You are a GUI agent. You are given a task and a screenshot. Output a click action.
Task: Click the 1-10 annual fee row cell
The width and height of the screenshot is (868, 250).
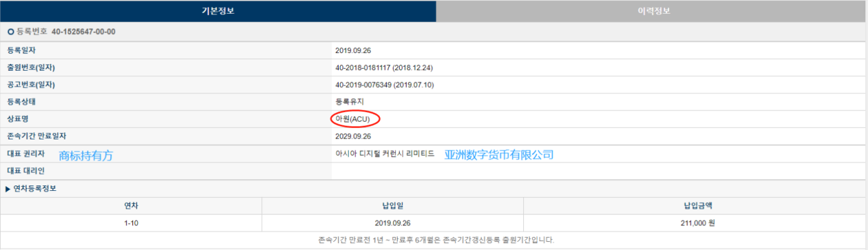[131, 223]
